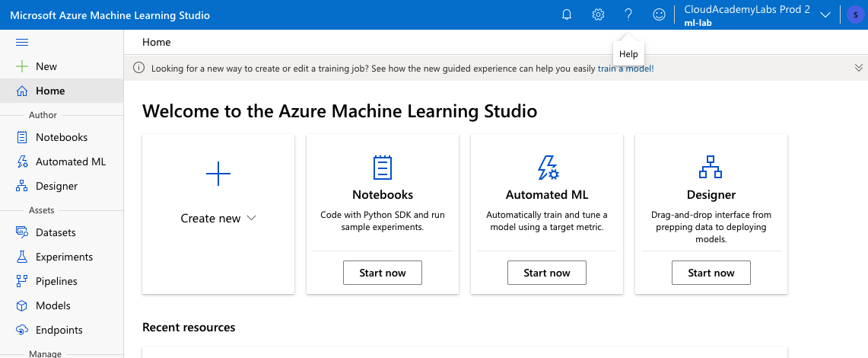
Task: Open the notifications bell icon
Action: pos(566,15)
